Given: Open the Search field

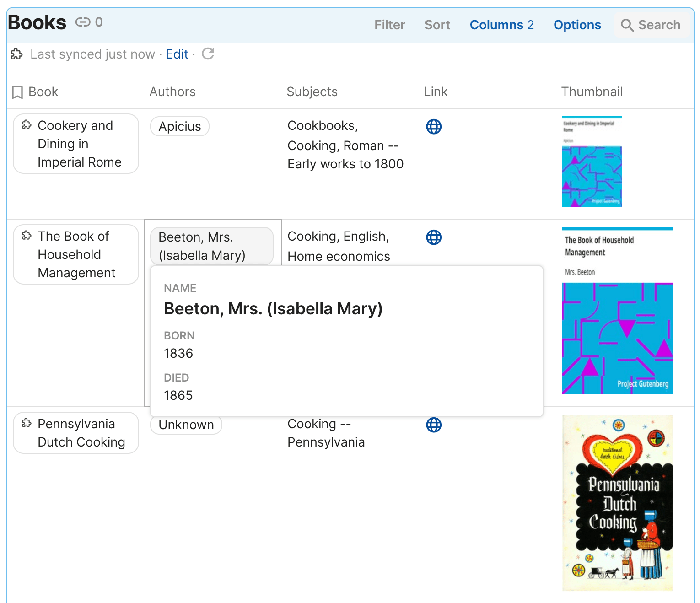Looking at the screenshot, I should click(652, 25).
